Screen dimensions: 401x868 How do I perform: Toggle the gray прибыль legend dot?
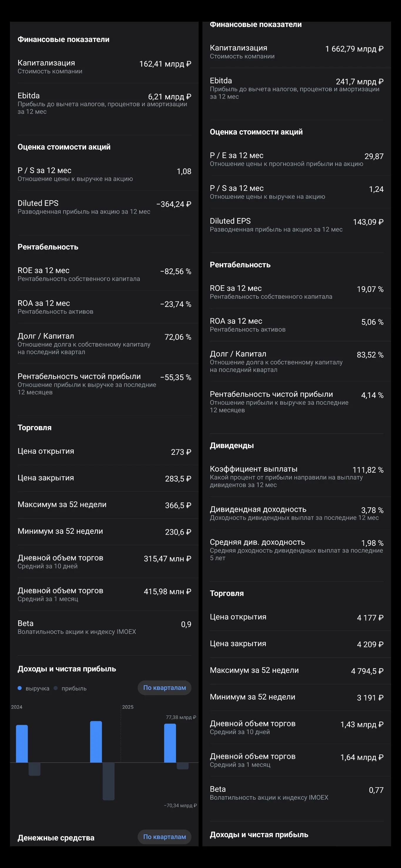56,688
